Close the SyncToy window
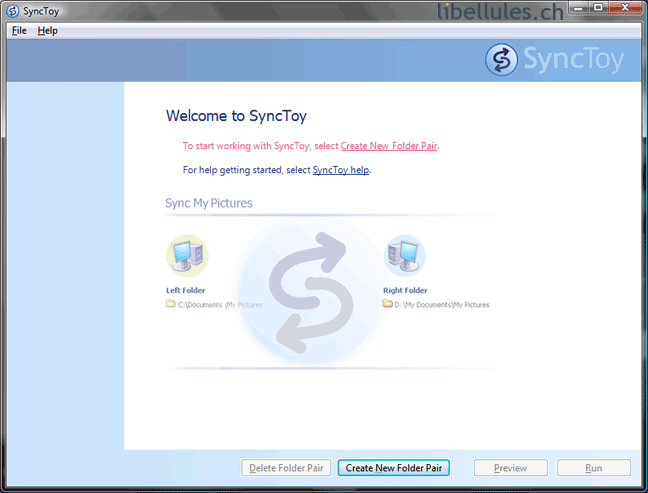 click(x=625, y=7)
